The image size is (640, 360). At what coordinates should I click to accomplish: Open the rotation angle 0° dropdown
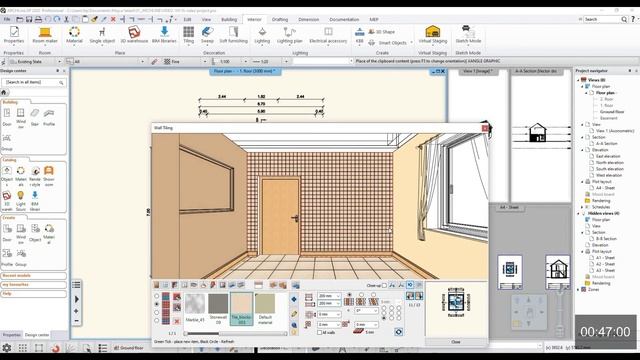pos(375,311)
